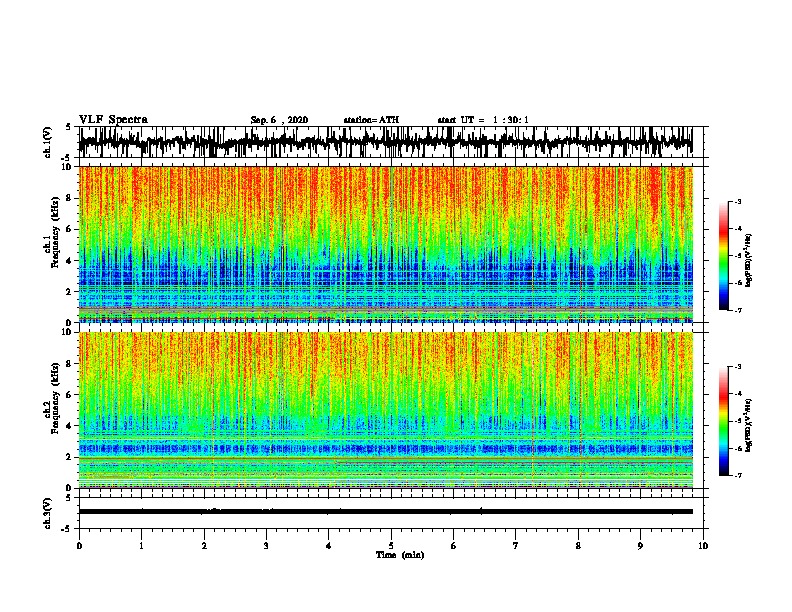The image size is (792, 612).
Task: Click time axis tick label 6
Action: pyautogui.click(x=453, y=546)
